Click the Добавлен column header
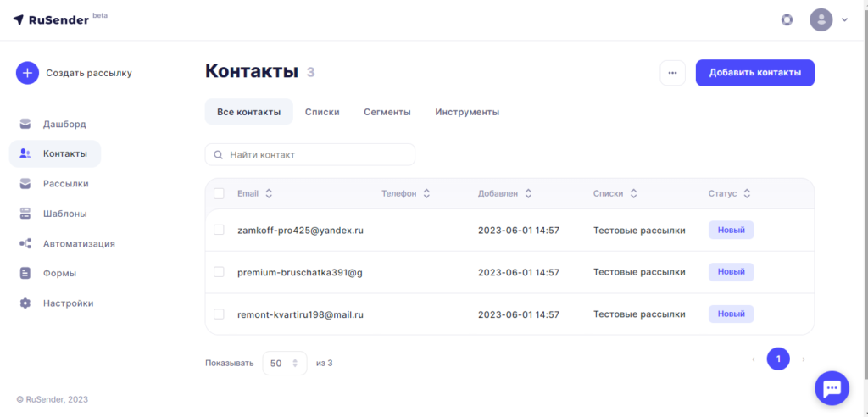Screen dimensions: 868x417 coord(498,193)
